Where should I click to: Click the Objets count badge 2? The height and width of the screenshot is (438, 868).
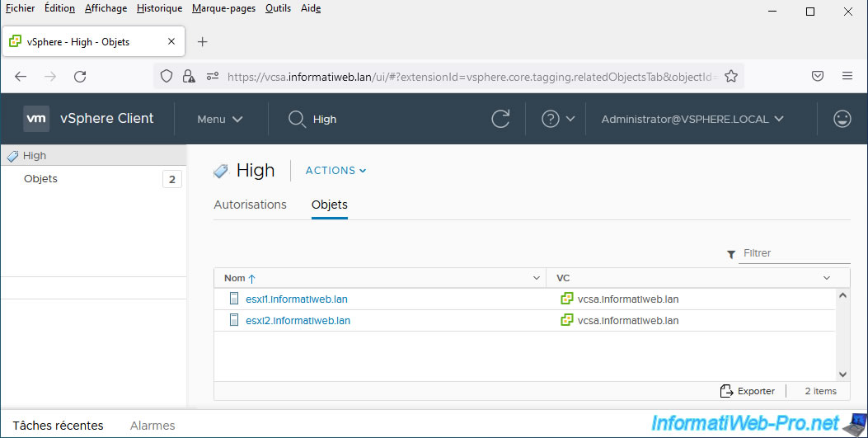pyautogui.click(x=172, y=180)
